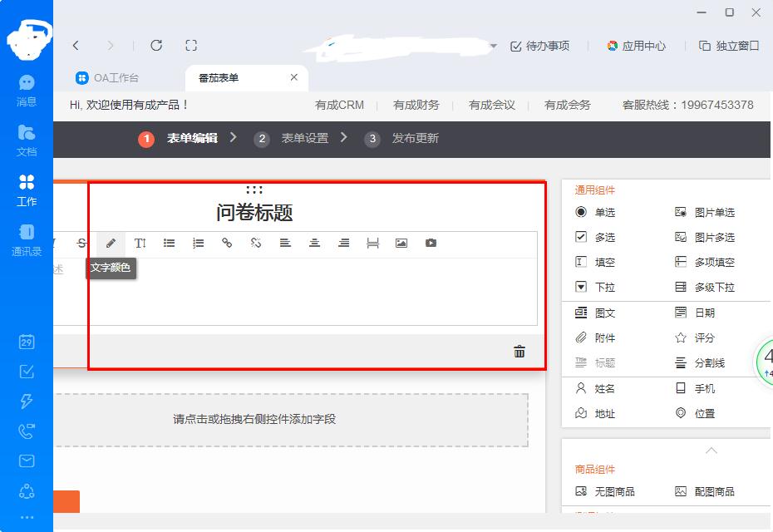Center align the text
Viewport: 773px width, 532px height.
[x=315, y=243]
